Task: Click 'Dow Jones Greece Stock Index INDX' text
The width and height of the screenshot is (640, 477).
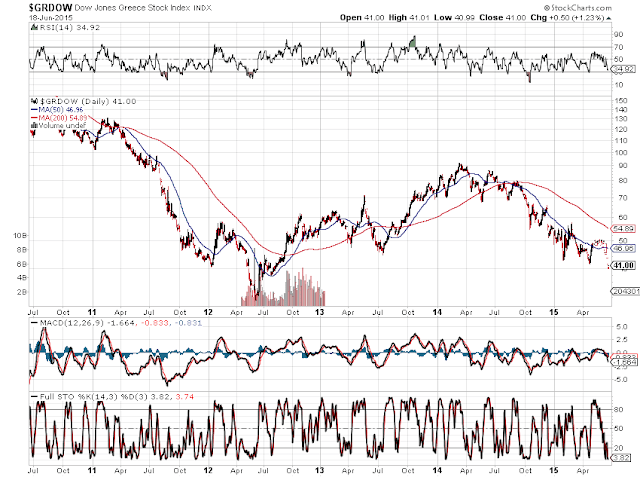Action: pyautogui.click(x=143, y=7)
